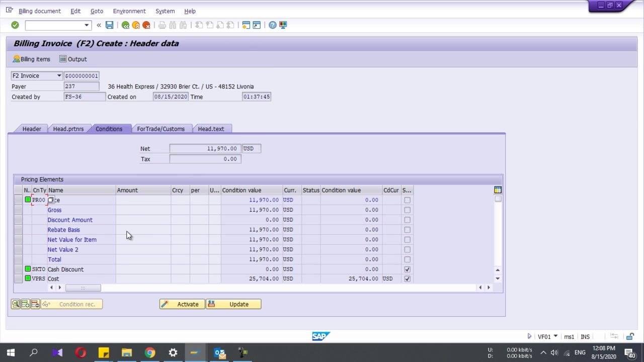
Task: Click the create new session icon
Action: 246,25
